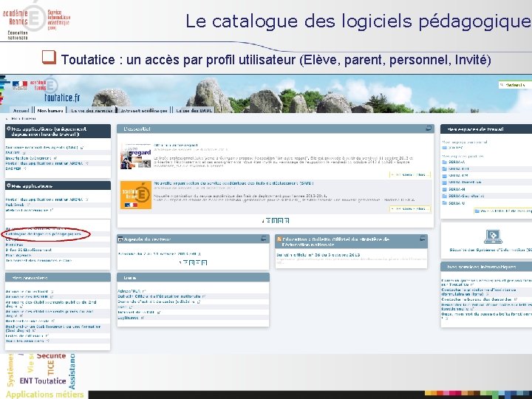Open Tous les annuaires link
Viewport: 532px width, 399px height.
click(x=25, y=341)
